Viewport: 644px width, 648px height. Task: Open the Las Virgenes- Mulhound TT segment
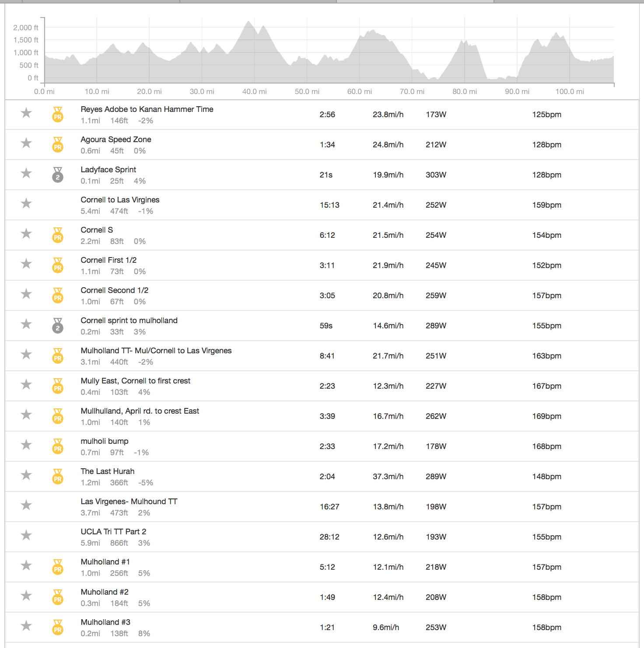click(x=129, y=502)
